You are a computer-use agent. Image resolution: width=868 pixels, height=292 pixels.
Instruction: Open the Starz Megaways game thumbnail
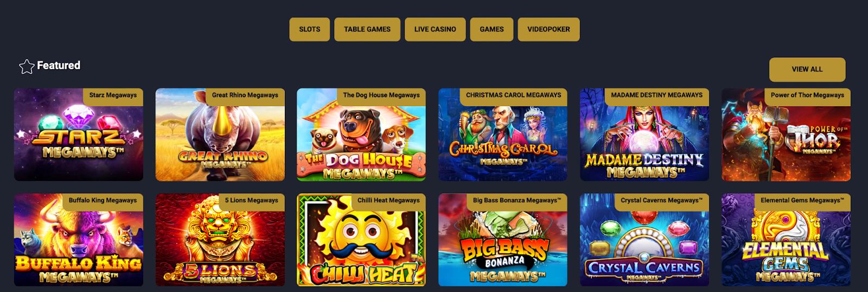pos(79,135)
